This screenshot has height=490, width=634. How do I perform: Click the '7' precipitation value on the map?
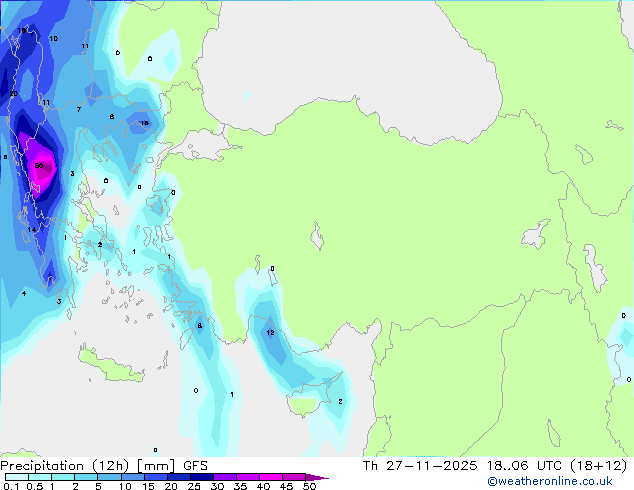[79, 109]
